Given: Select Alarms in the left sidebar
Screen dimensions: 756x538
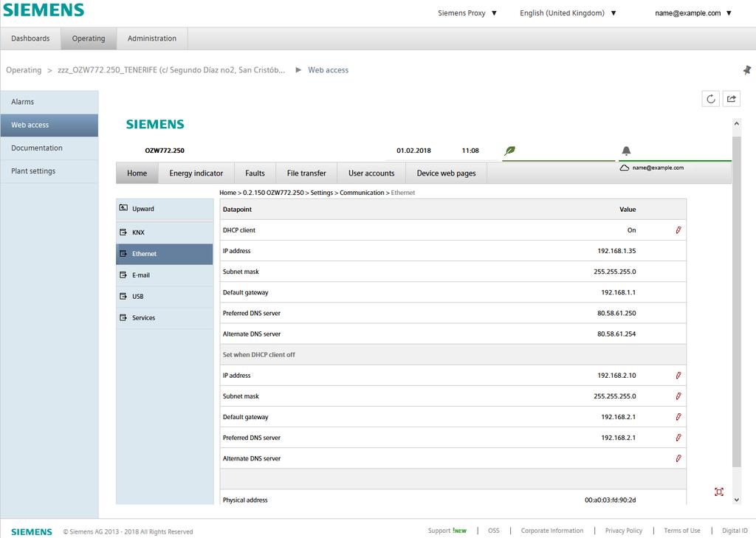Looking at the screenshot, I should [x=49, y=102].
